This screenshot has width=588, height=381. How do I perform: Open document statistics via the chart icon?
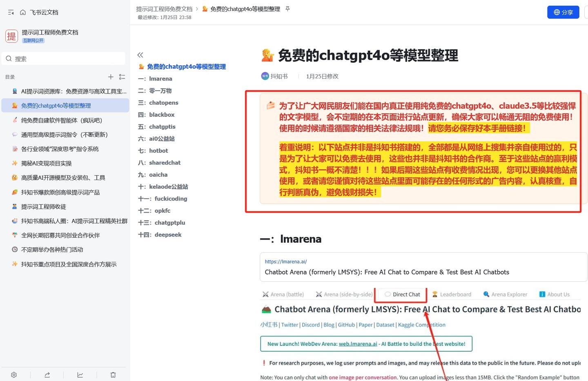[x=80, y=374]
